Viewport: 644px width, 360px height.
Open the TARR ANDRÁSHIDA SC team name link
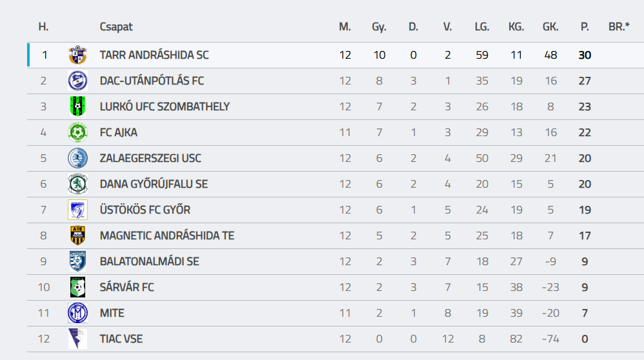(x=154, y=55)
